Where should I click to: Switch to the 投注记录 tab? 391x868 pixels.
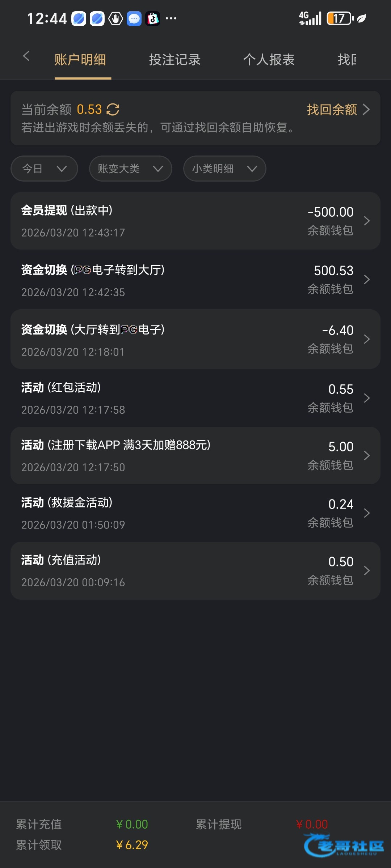(x=175, y=60)
